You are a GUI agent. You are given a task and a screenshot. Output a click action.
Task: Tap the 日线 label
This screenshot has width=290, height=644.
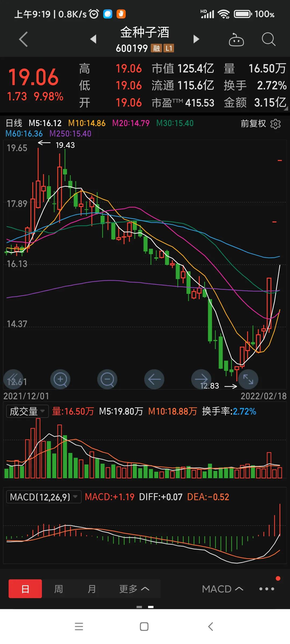pos(14,123)
